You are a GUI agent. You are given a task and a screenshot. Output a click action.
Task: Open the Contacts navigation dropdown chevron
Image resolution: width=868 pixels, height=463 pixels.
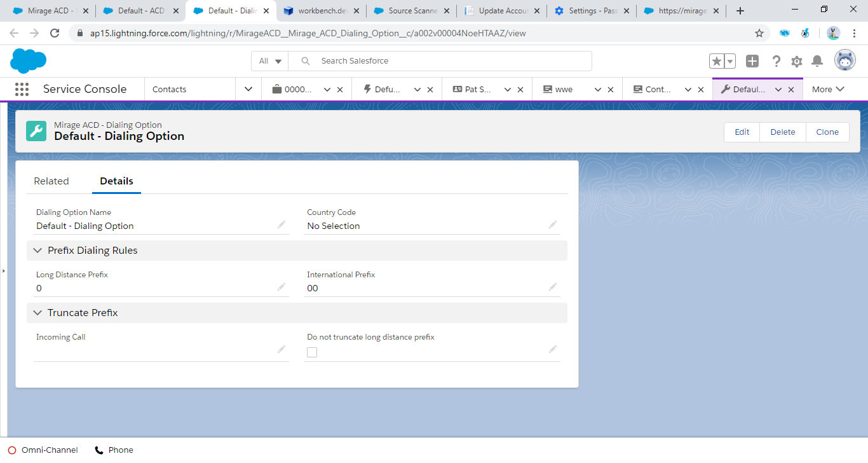(248, 89)
